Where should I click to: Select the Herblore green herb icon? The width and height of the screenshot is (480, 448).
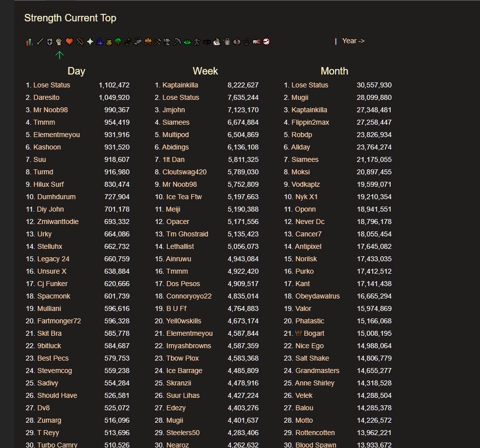click(x=187, y=42)
